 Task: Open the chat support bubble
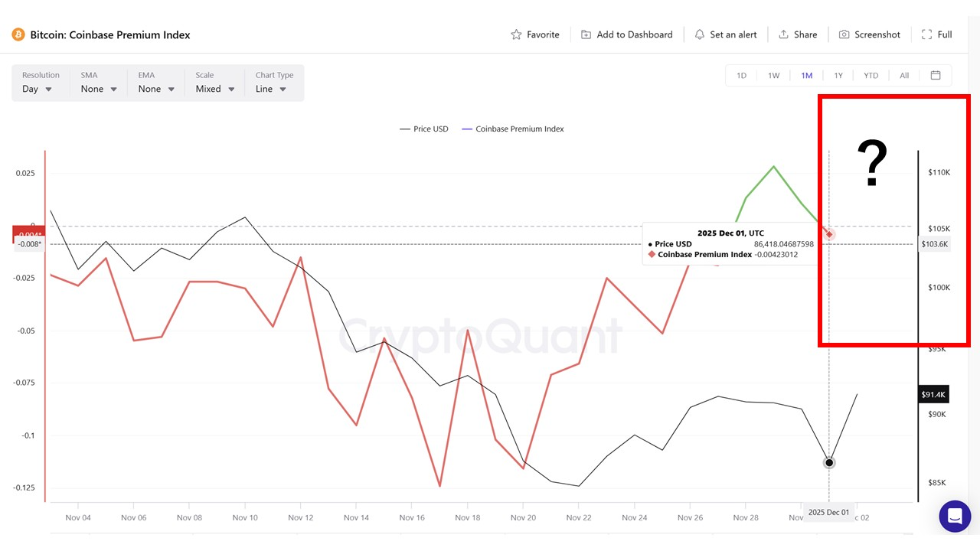[954, 516]
